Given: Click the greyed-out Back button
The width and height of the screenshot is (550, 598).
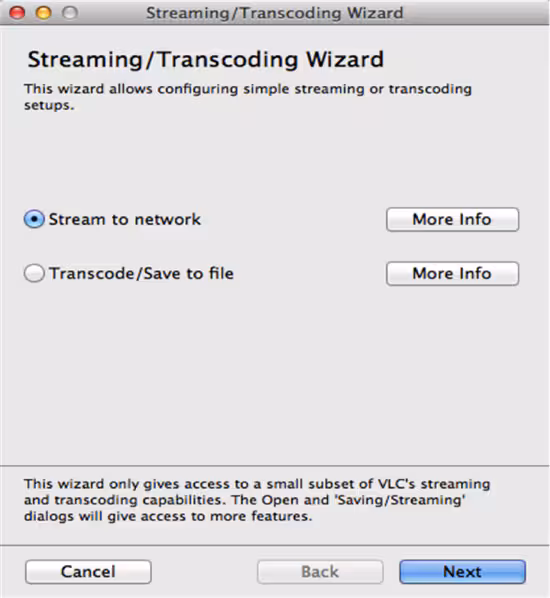Looking at the screenshot, I should [320, 572].
